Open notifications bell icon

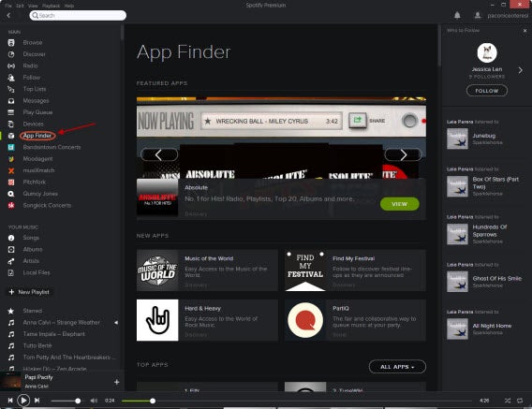pyautogui.click(x=457, y=15)
